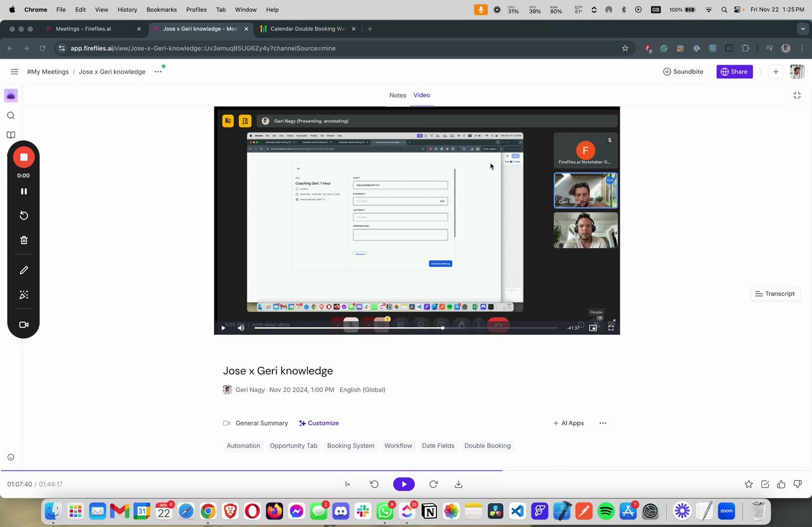Click Geri Nagy's participant video thumbnail
812x527 pixels.
point(586,190)
